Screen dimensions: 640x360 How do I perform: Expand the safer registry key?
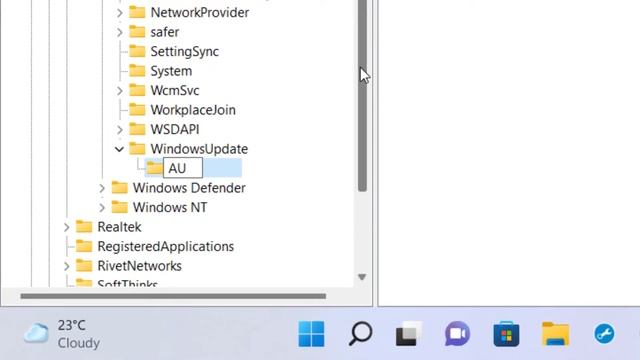120,32
